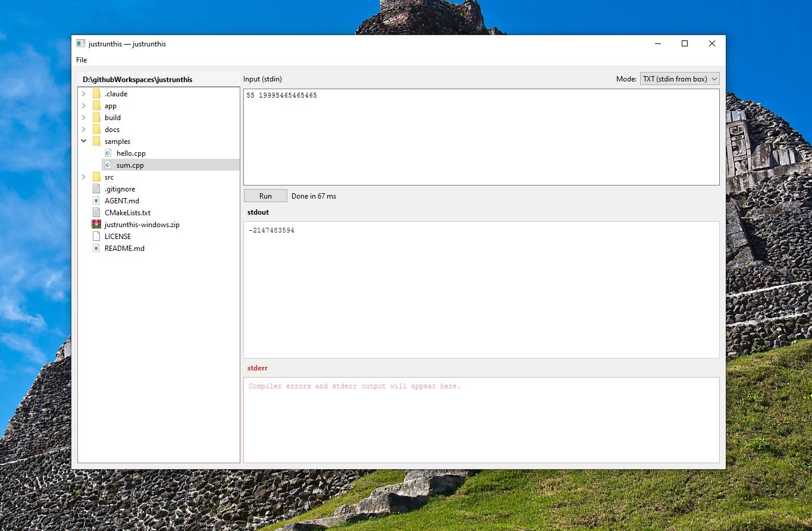This screenshot has width=812, height=531.
Task: Expand the build folder chevron
Action: click(x=83, y=118)
